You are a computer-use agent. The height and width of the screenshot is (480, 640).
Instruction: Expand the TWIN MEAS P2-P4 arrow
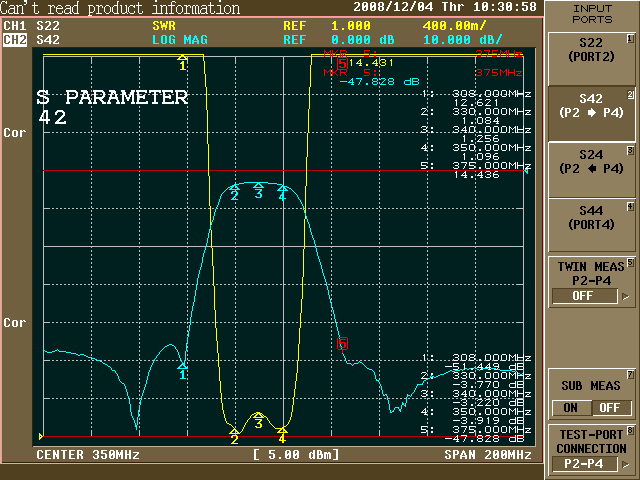pos(626,297)
